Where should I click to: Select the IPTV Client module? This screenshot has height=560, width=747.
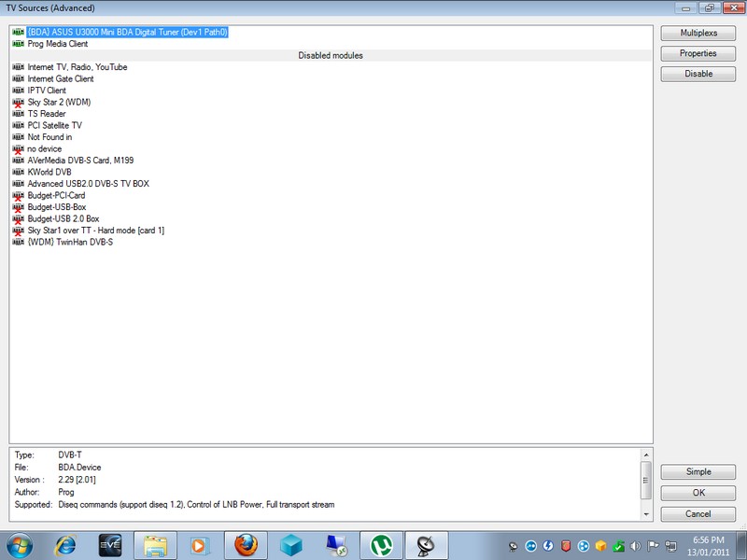[47, 91]
